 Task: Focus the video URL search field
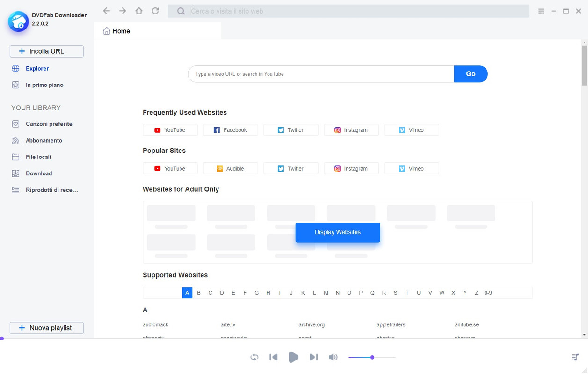(x=321, y=74)
